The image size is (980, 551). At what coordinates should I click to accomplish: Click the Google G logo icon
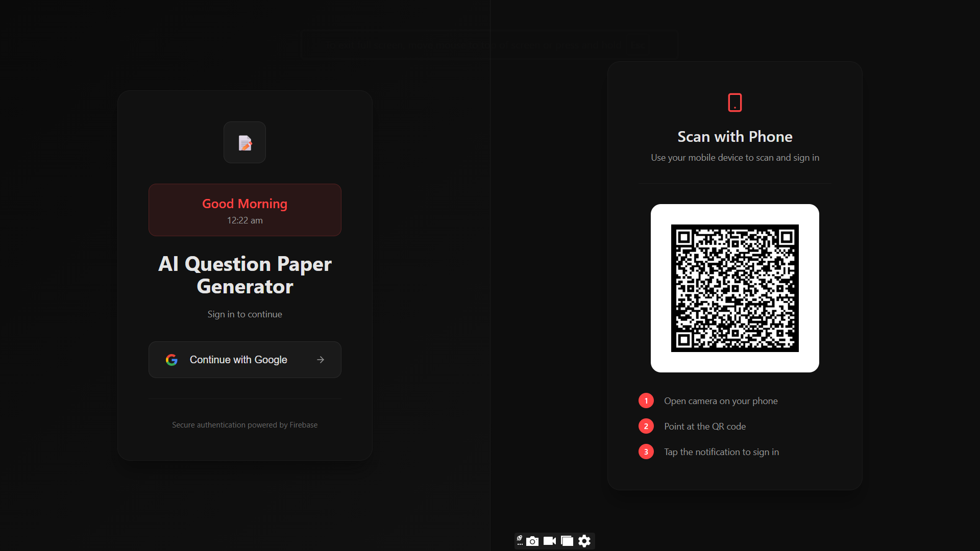171,360
